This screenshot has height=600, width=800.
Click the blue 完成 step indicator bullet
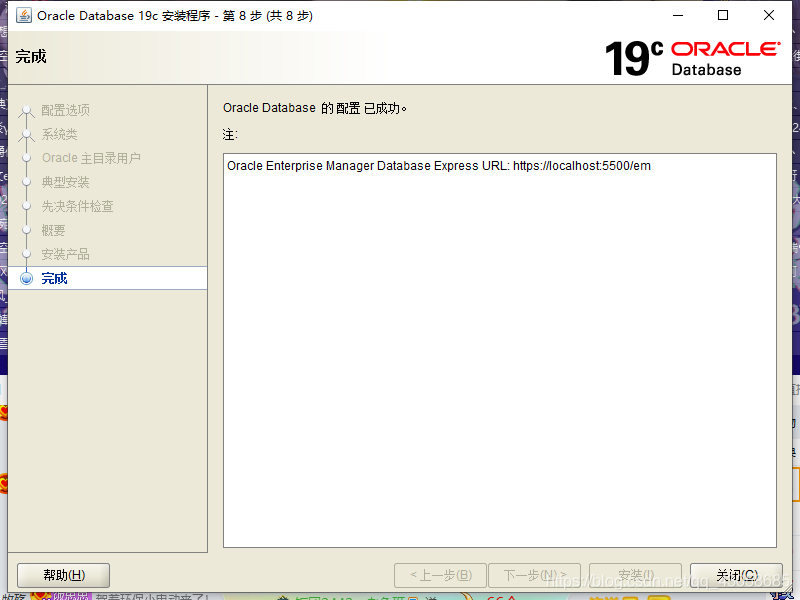pyautogui.click(x=27, y=279)
